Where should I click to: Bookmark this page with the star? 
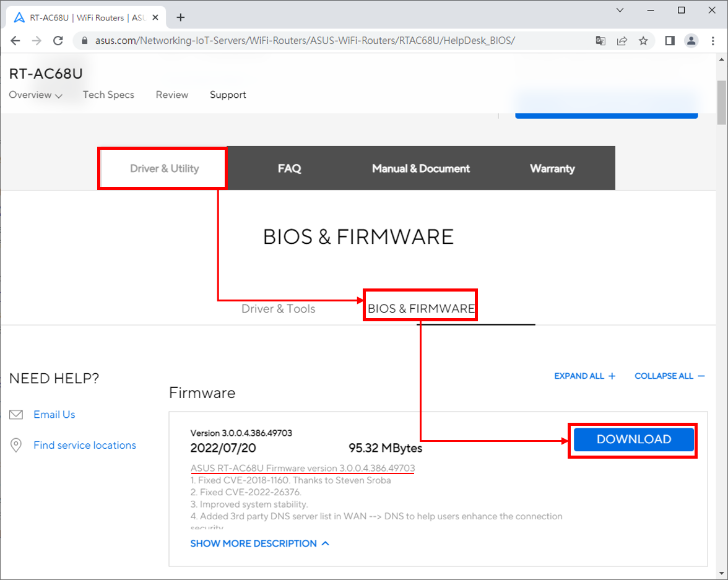coord(643,41)
